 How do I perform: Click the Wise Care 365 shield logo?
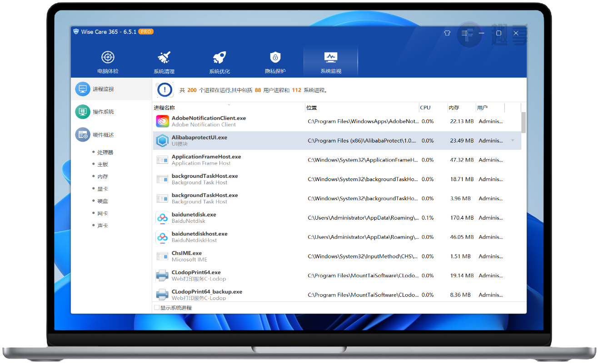pos(76,32)
